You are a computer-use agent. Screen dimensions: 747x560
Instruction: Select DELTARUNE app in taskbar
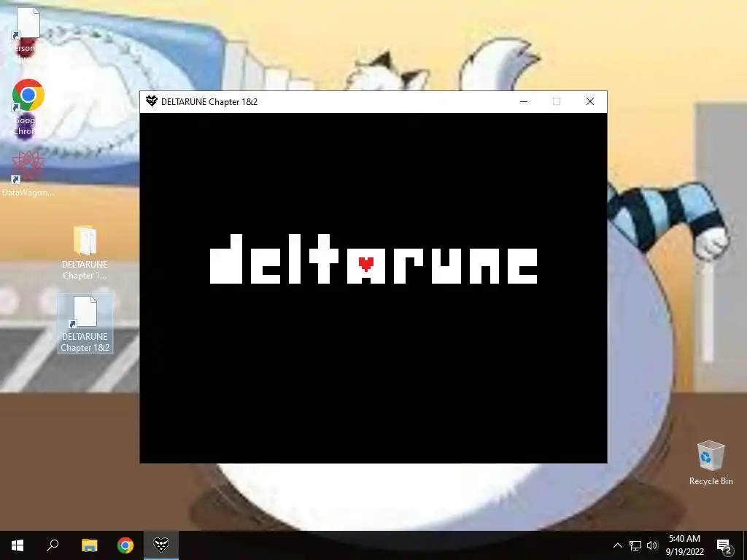pyautogui.click(x=161, y=545)
